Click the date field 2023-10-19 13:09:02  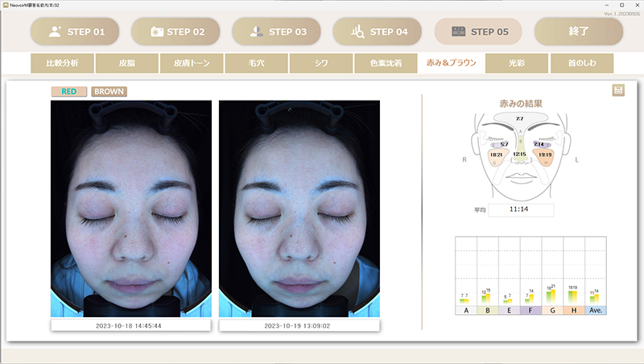pos(299,326)
